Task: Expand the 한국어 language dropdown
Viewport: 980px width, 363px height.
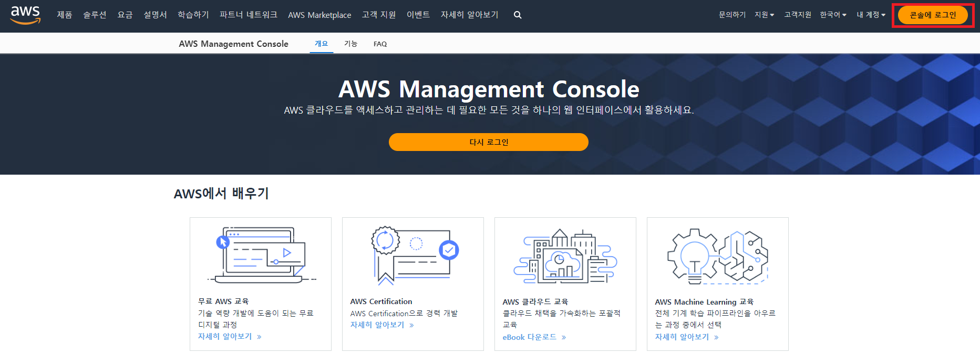Action: click(833, 15)
